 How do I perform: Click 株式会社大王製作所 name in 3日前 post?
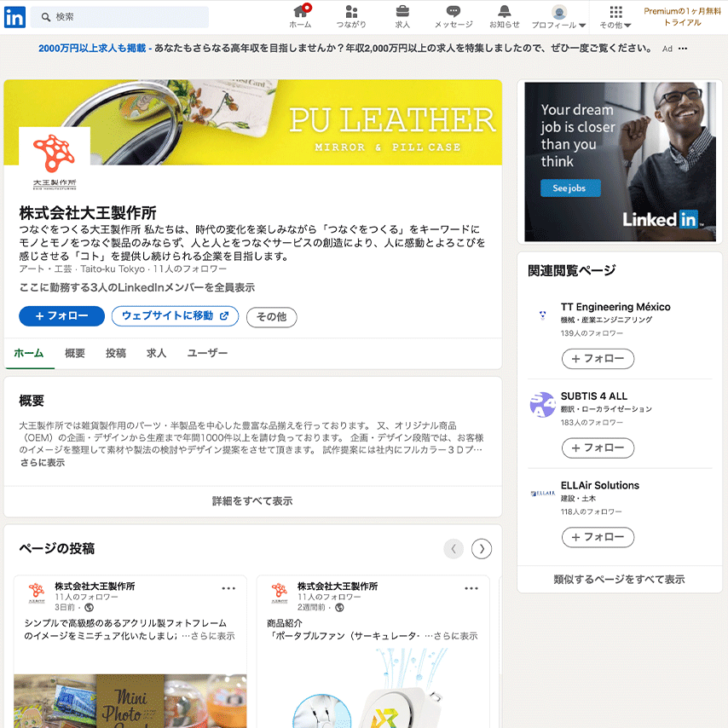pos(95,586)
